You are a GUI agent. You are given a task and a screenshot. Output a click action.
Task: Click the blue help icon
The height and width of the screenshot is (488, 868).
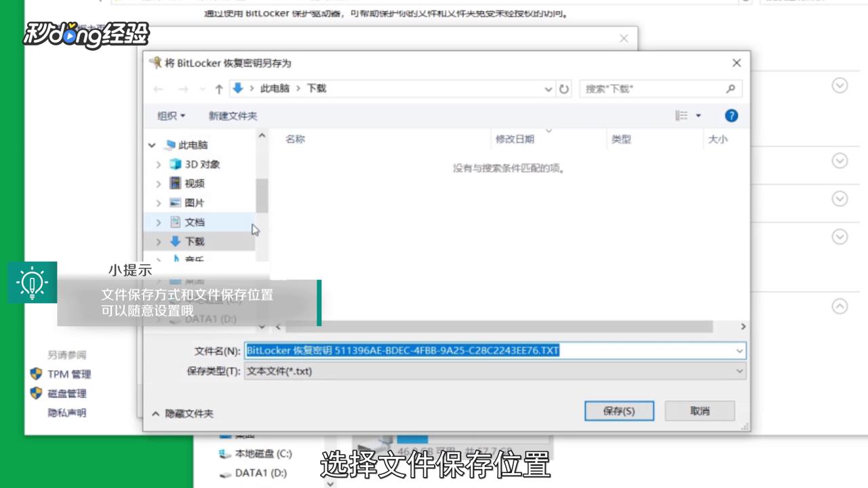point(731,116)
